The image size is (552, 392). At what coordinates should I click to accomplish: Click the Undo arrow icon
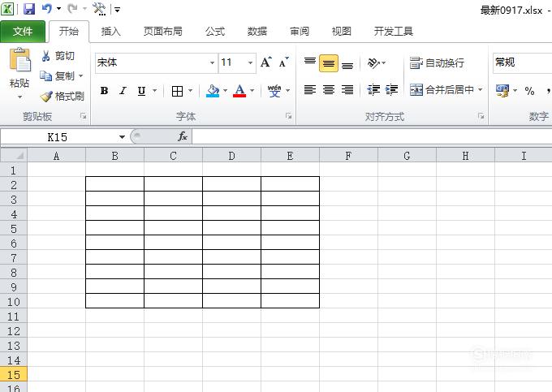point(47,8)
